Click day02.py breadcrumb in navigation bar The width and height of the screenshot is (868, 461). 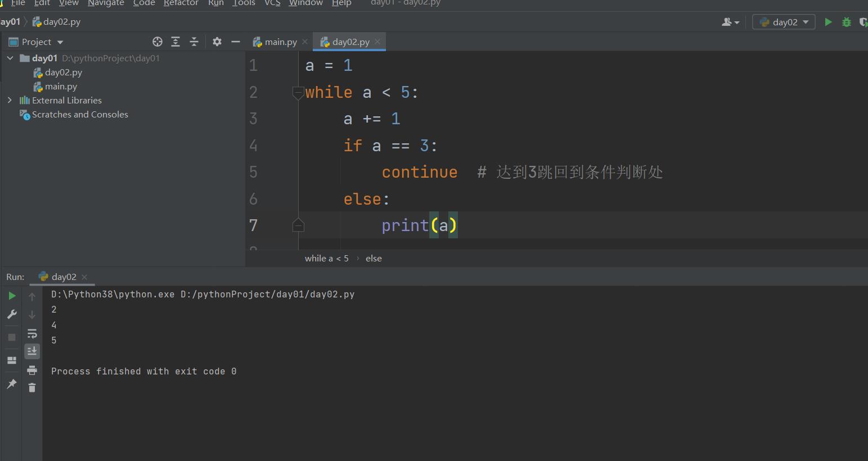click(x=56, y=22)
